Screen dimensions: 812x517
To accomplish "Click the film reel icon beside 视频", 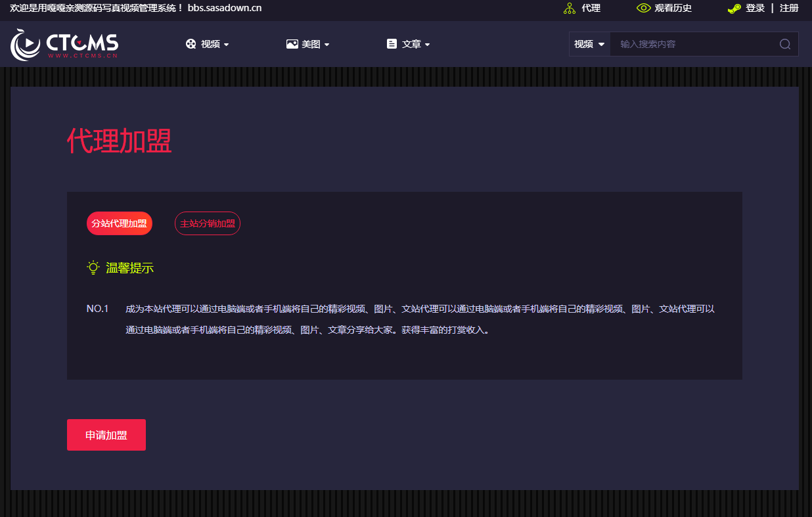I will point(191,44).
